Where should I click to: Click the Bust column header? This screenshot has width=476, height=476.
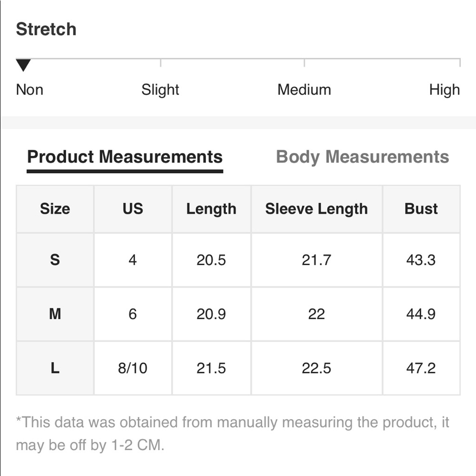click(421, 209)
